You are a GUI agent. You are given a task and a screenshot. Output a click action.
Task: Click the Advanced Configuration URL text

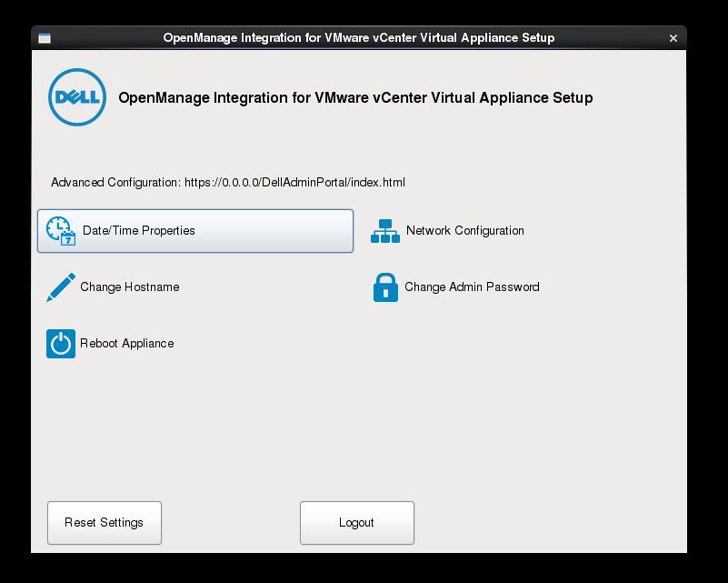pyautogui.click(x=294, y=182)
